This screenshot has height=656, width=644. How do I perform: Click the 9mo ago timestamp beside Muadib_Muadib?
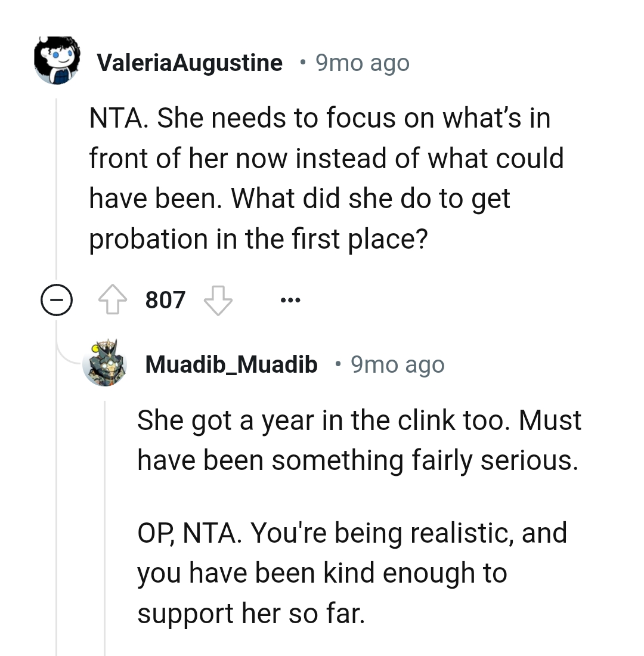398,364
